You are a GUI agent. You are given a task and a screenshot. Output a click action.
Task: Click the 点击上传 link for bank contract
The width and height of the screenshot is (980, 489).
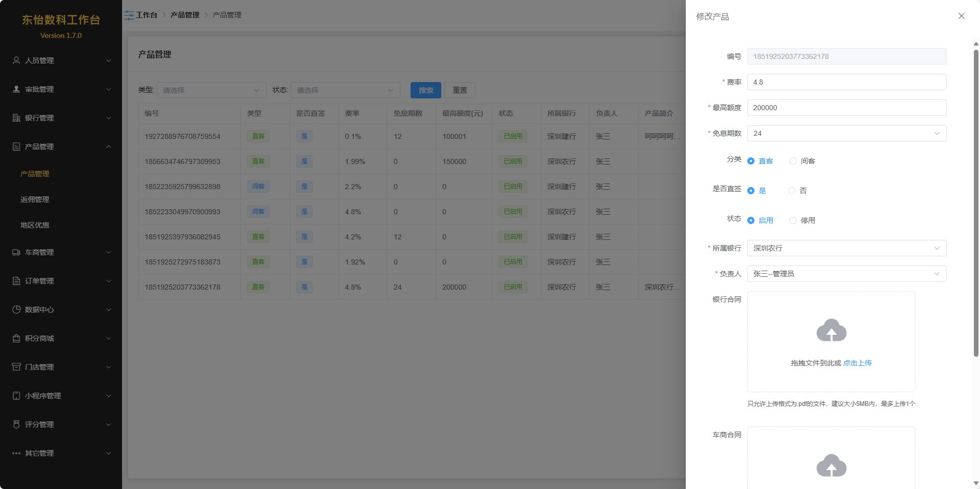pyautogui.click(x=857, y=363)
